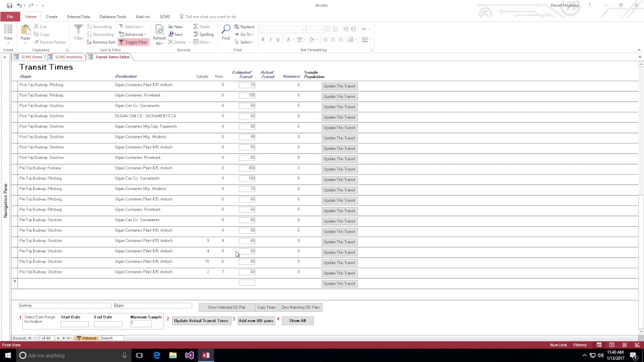Click the Start Date input field

[x=74, y=324]
